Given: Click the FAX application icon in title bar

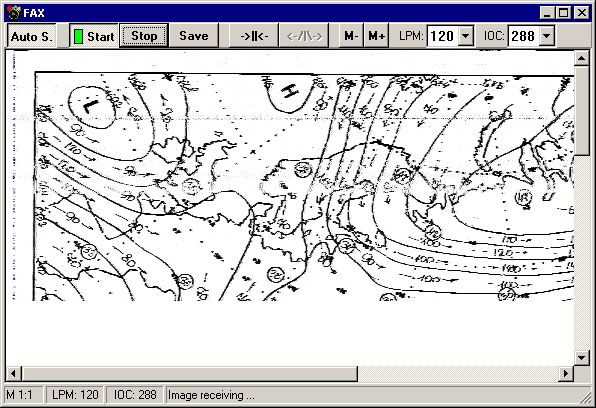Looking at the screenshot, I should 14,13.
